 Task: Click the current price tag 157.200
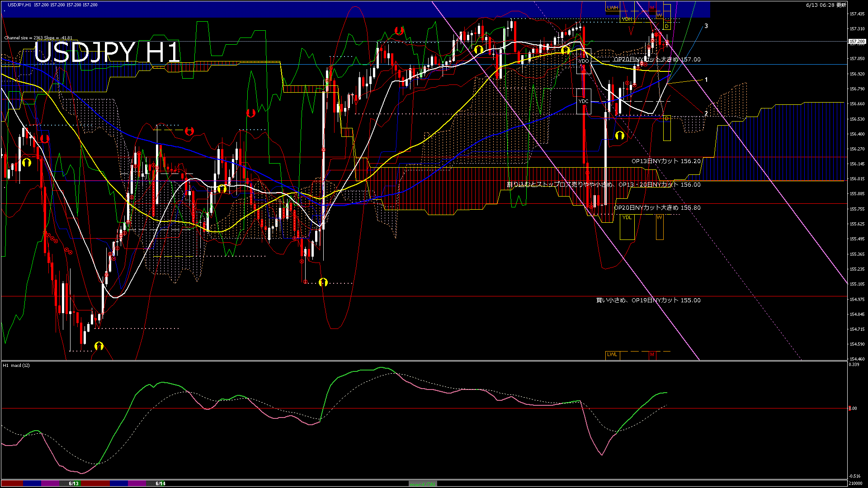[x=857, y=42]
